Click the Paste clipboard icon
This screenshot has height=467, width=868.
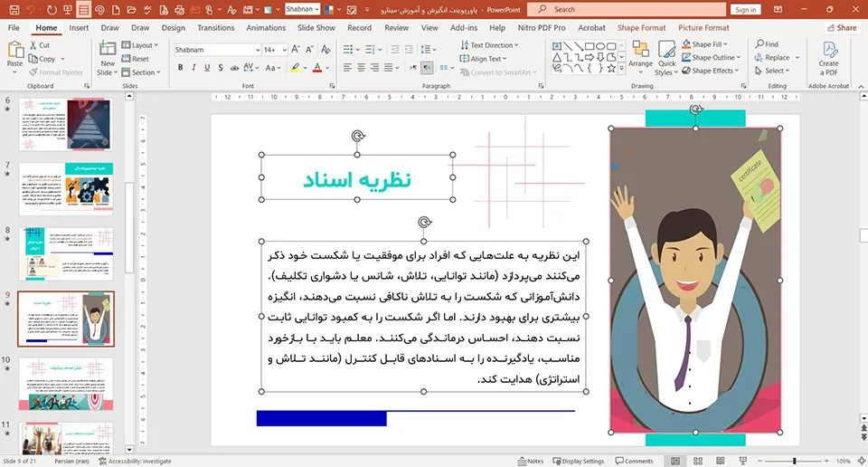click(15, 50)
